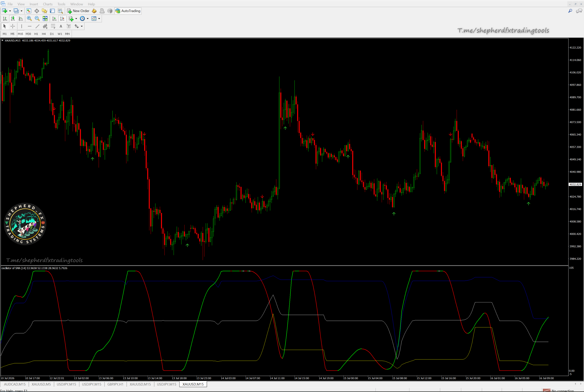The width and height of the screenshot is (584, 392).
Task: Open the virtual hosting cloud icon
Action: 102,11
